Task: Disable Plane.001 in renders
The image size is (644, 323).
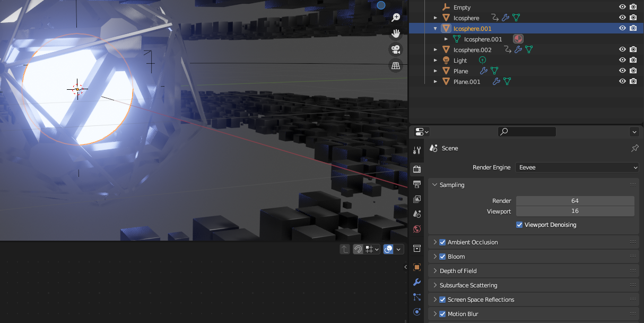Action: [633, 81]
